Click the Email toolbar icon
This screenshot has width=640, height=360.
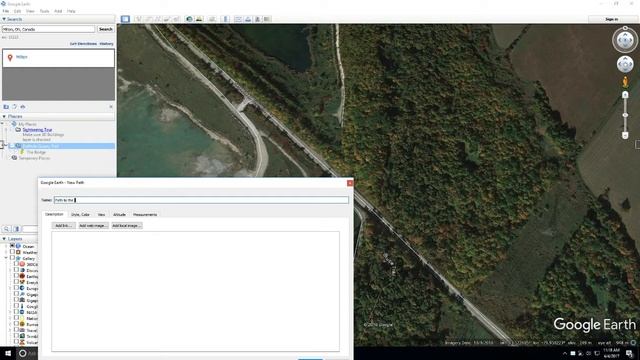click(238, 19)
